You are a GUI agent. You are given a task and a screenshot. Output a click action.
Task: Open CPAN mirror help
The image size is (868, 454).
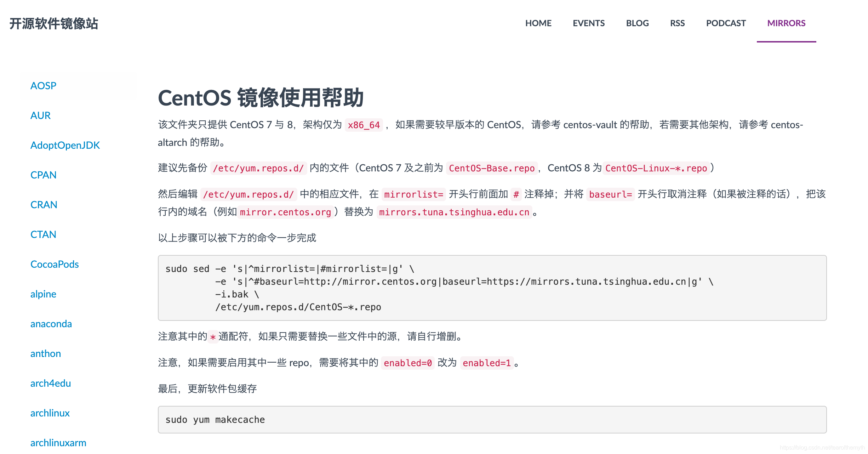(x=43, y=175)
